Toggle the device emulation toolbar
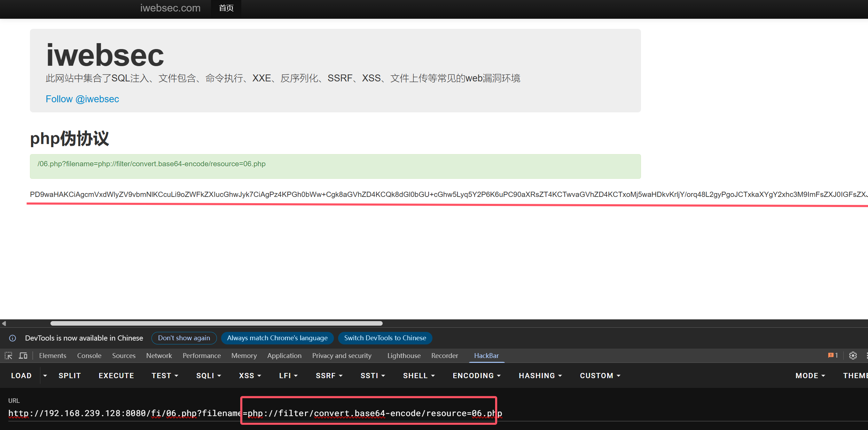Viewport: 868px width, 430px height. tap(23, 356)
